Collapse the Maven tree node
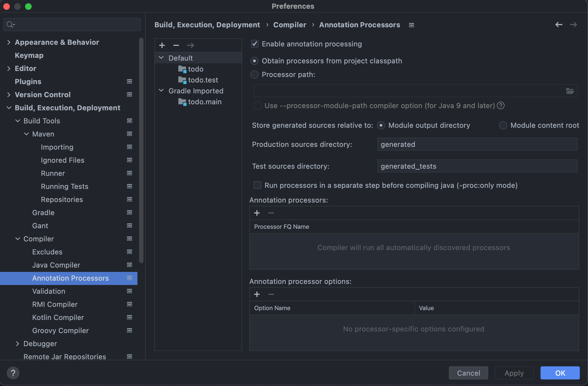This screenshot has width=588, height=386. [26, 134]
